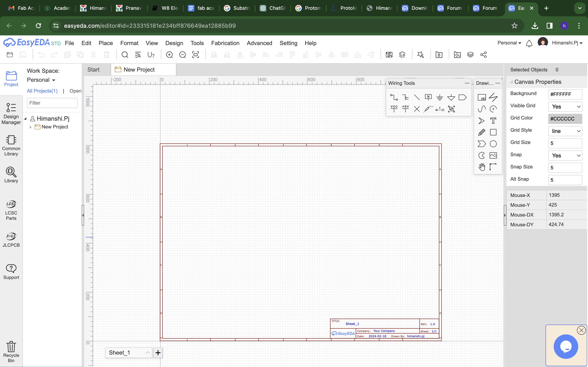Image resolution: width=588 pixels, height=367 pixels.
Task: Open the Visible Grid dropdown
Action: [565, 107]
